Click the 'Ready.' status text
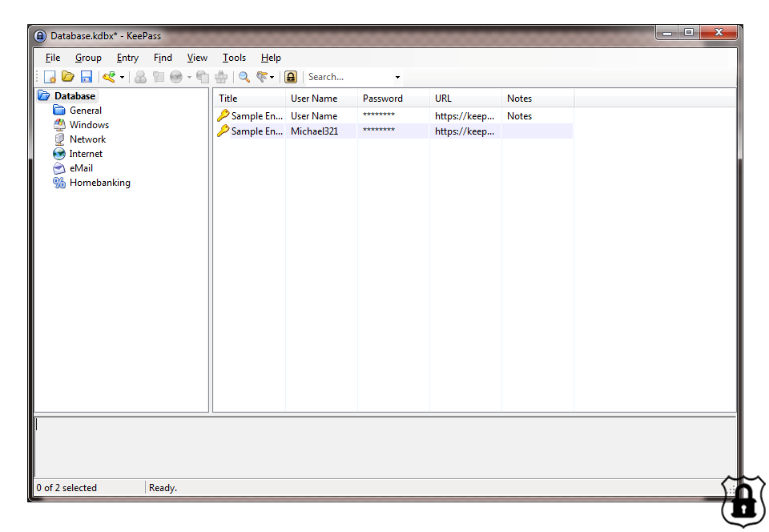The width and height of the screenshot is (769, 532). pyautogui.click(x=163, y=488)
